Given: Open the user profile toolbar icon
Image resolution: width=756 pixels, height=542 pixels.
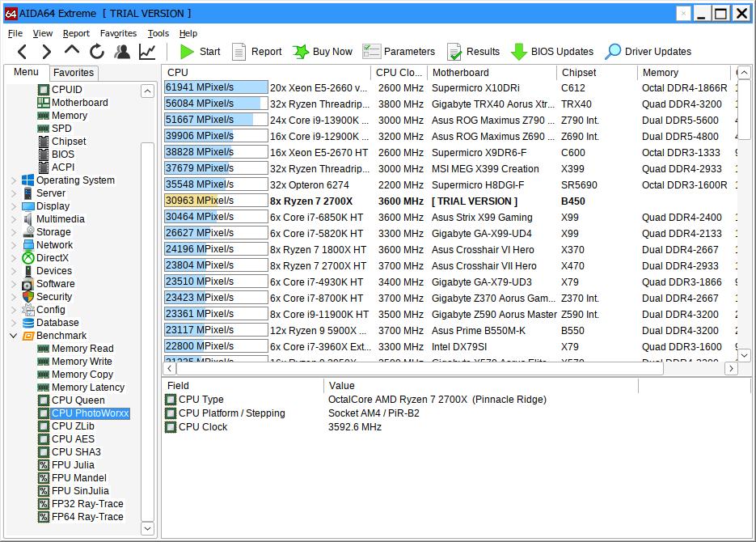Looking at the screenshot, I should pos(122,52).
